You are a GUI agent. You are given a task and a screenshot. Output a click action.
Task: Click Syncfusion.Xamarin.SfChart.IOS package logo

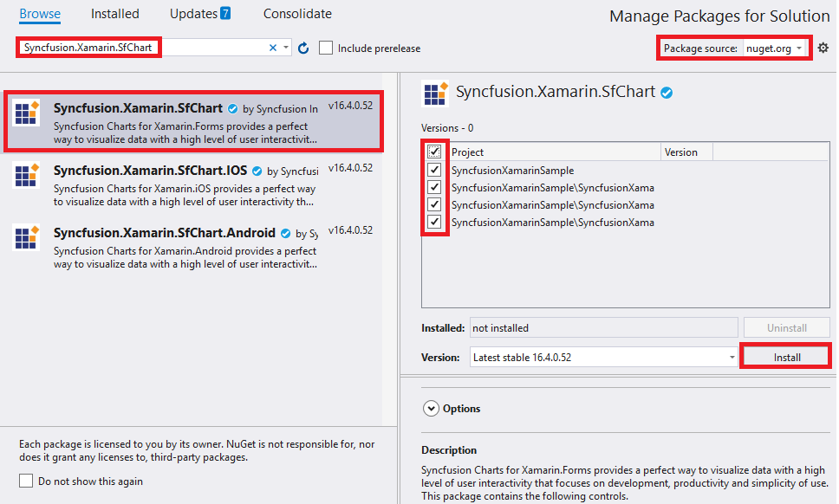point(27,175)
